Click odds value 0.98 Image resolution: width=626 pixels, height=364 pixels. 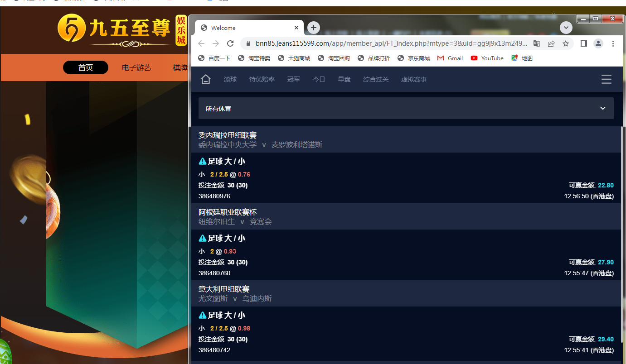[x=244, y=328]
